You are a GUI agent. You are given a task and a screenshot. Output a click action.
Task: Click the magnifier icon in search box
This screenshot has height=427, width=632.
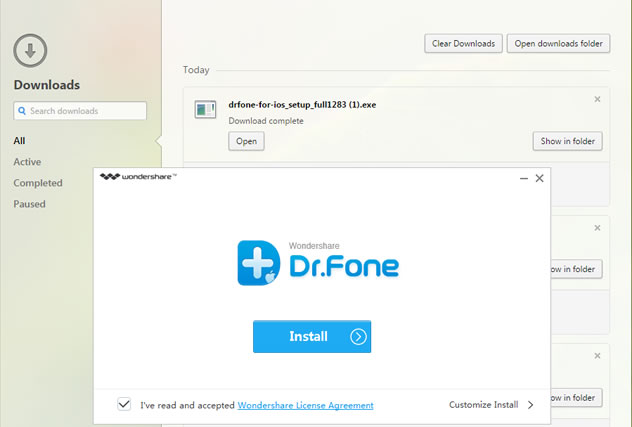(22, 111)
